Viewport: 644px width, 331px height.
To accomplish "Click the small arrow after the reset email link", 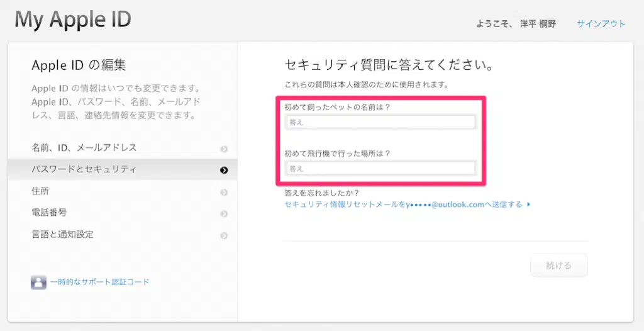I will click(x=529, y=205).
